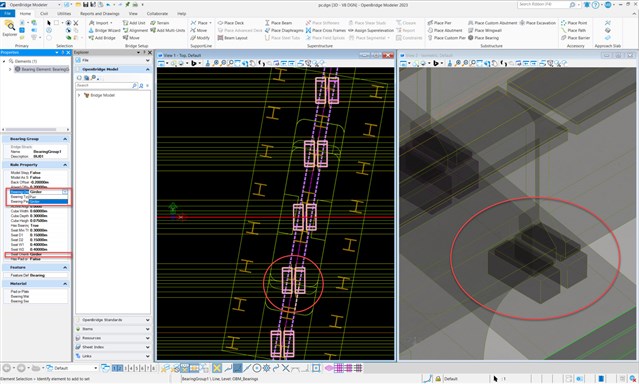Expand the Bridge Model tree node

79,95
